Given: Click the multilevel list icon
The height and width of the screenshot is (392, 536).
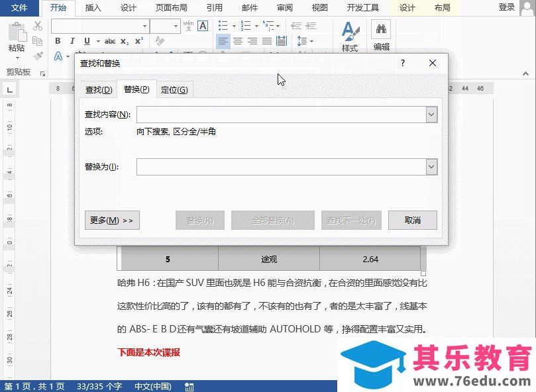Looking at the screenshot, I should (x=268, y=26).
